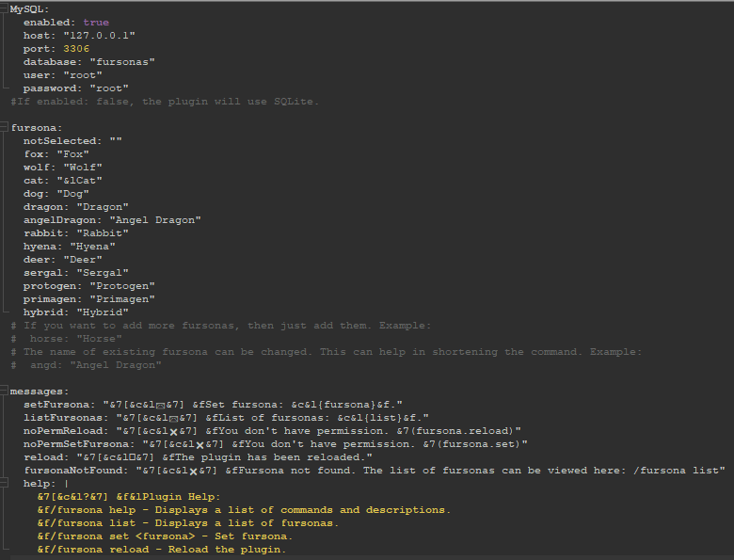Fold the messages section in gutter
The image size is (734, 560).
coord(6,391)
